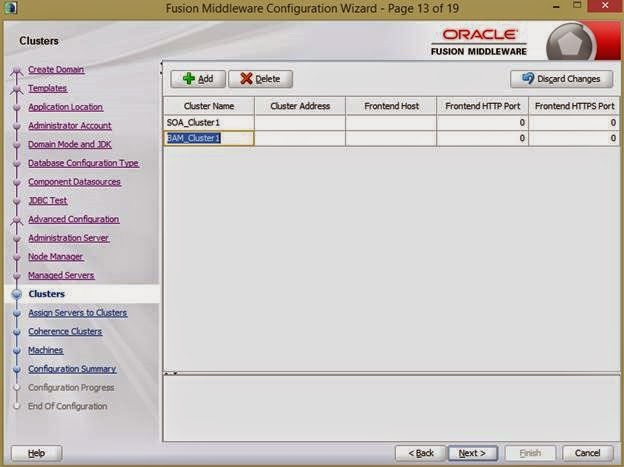Screen dimensions: 624x467
Task: Click SOA_Cluster1 Frontend HTTP Port value
Action: 483,123
